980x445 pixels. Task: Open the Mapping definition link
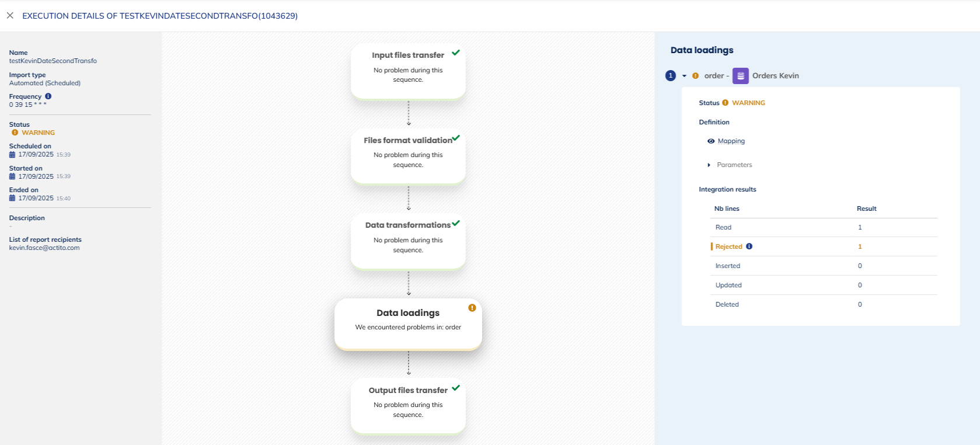click(731, 141)
